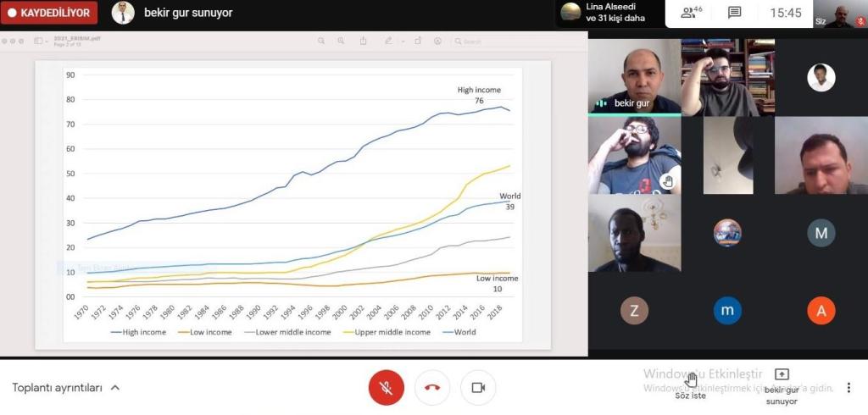Screen dimensions: 868x415
Task: Select the markup pen icon in PDF toolbar
Action: [388, 41]
